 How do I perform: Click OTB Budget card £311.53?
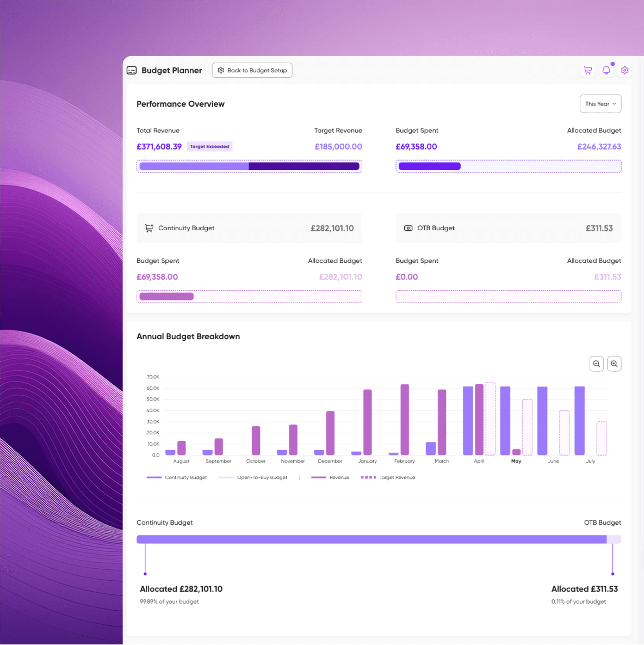pyautogui.click(x=509, y=228)
